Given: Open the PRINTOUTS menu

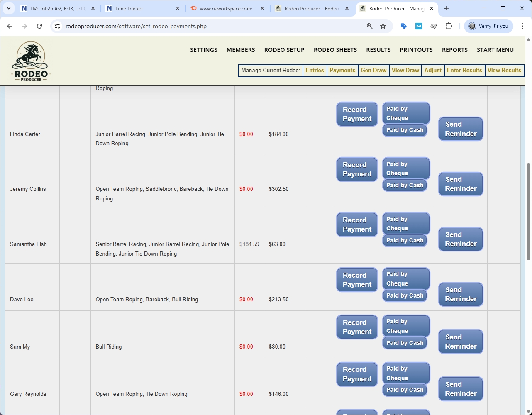Looking at the screenshot, I should click(x=416, y=50).
